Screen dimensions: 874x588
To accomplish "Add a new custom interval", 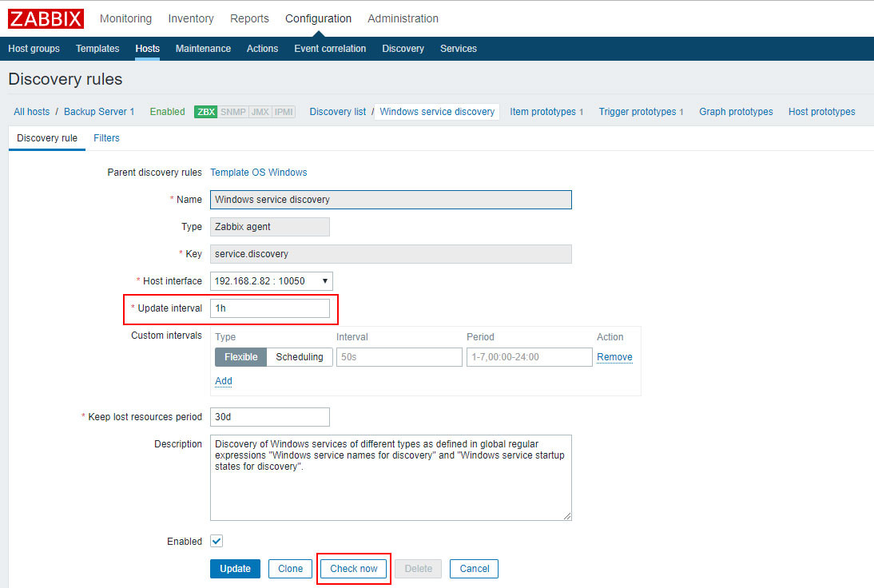I will 224,380.
